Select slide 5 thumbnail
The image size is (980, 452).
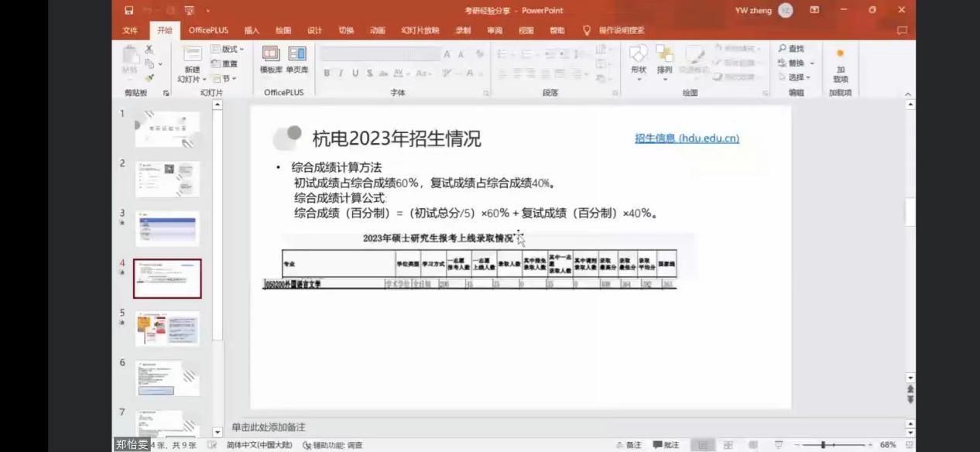[x=167, y=328]
